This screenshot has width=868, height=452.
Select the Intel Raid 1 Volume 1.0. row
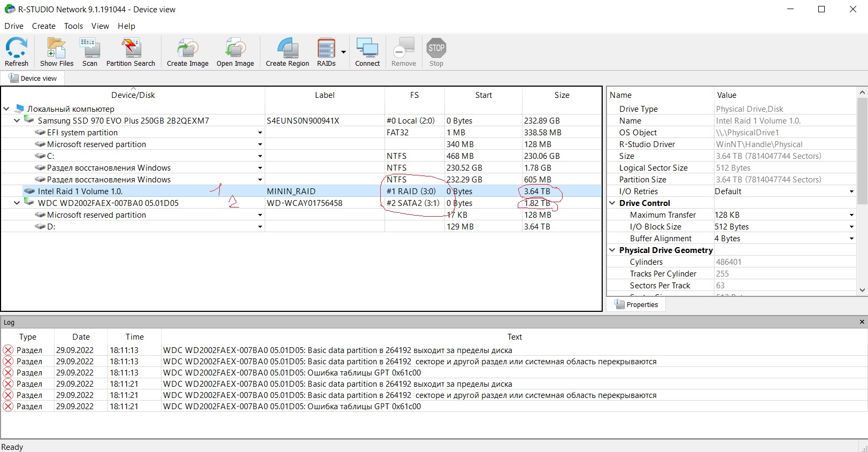pyautogui.click(x=301, y=191)
